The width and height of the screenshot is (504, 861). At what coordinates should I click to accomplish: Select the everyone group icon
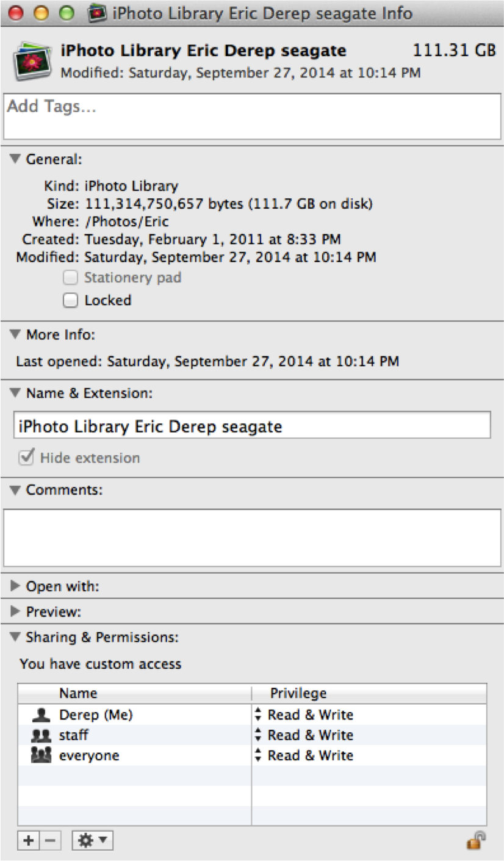tap(40, 755)
